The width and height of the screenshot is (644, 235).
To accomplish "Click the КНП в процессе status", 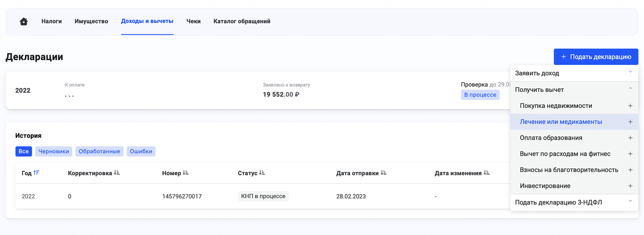I will pyautogui.click(x=263, y=196).
